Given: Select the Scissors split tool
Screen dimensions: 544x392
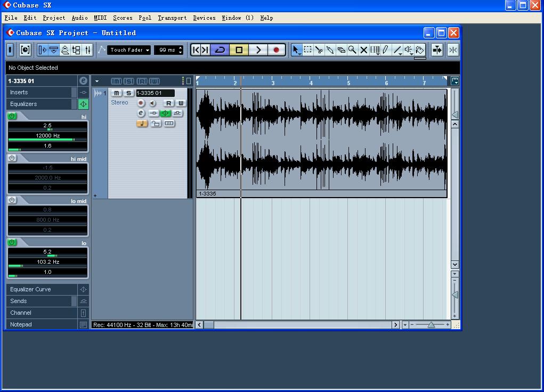Looking at the screenshot, I should click(x=319, y=50).
